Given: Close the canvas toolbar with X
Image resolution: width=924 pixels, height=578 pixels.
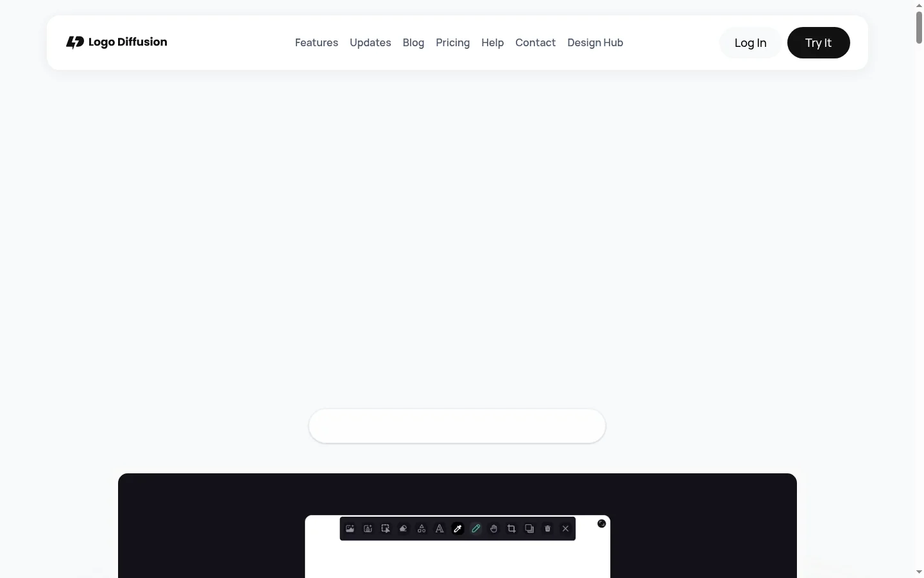Looking at the screenshot, I should [x=565, y=529].
